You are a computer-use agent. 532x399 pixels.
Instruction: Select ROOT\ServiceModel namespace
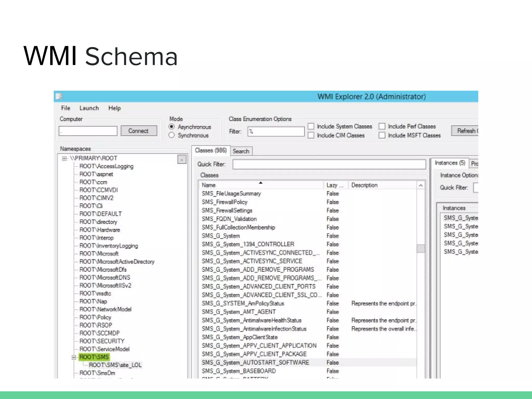click(x=104, y=349)
